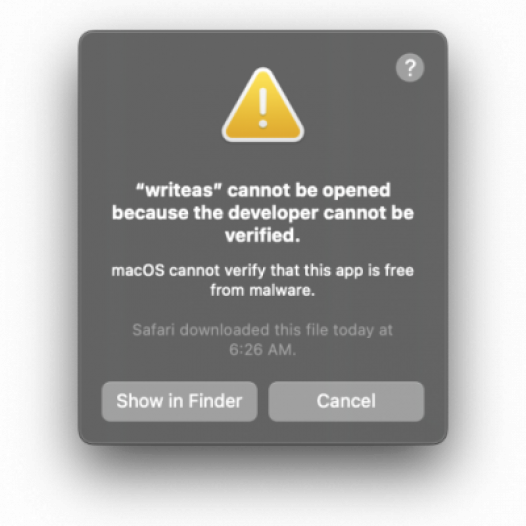Click the word "macOS" in the message
526x526 pixels.
(138, 271)
